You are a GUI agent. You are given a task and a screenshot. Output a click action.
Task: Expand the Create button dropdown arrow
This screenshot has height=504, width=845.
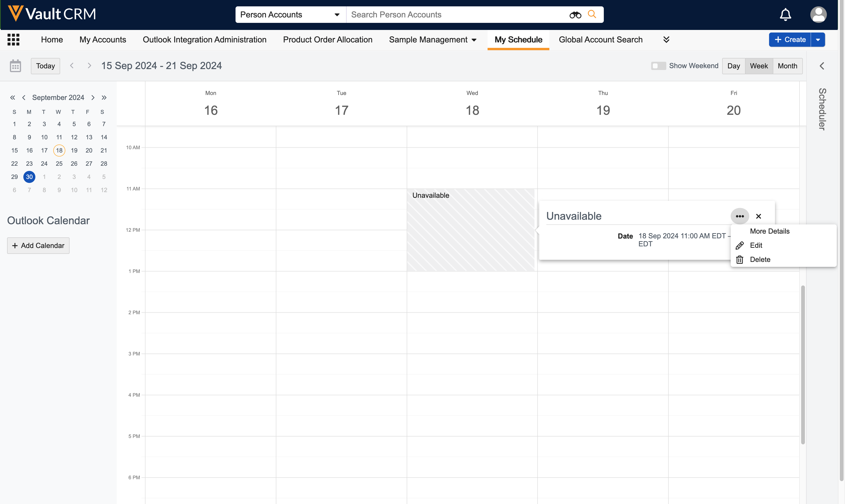tap(818, 40)
